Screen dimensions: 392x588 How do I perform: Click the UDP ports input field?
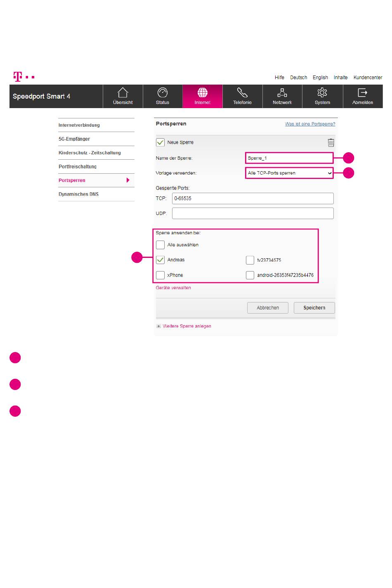click(x=253, y=213)
